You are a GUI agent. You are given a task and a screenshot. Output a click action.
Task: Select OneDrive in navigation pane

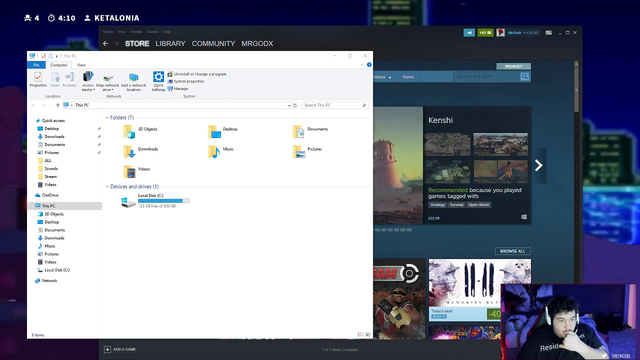coord(50,195)
